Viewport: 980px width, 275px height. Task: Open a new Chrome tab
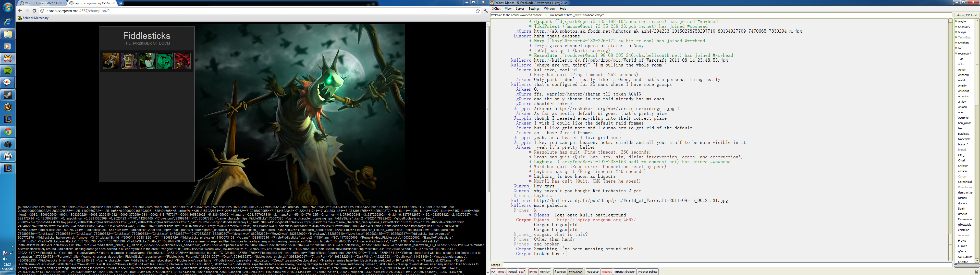coord(121,3)
